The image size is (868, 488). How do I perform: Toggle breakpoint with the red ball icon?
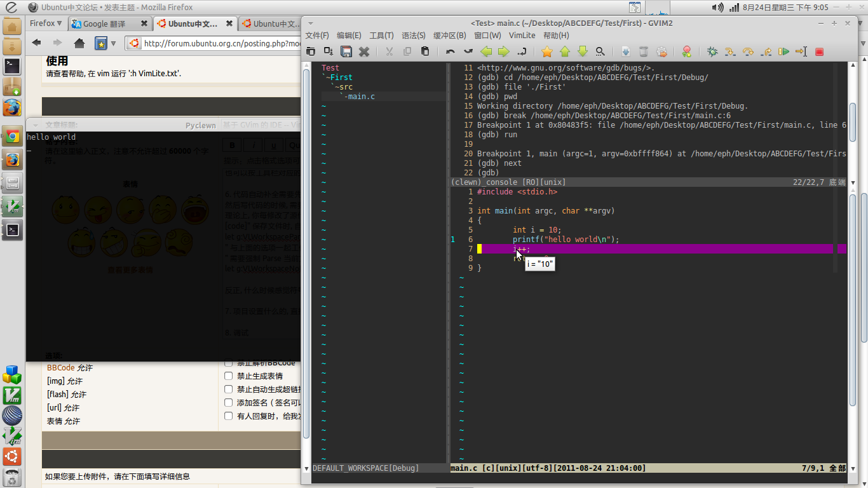[x=686, y=51]
